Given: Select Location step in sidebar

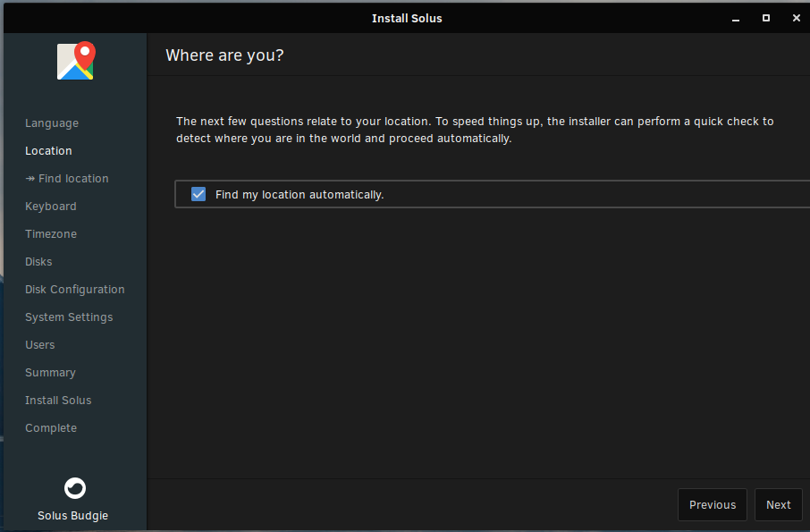Looking at the screenshot, I should [x=48, y=151].
